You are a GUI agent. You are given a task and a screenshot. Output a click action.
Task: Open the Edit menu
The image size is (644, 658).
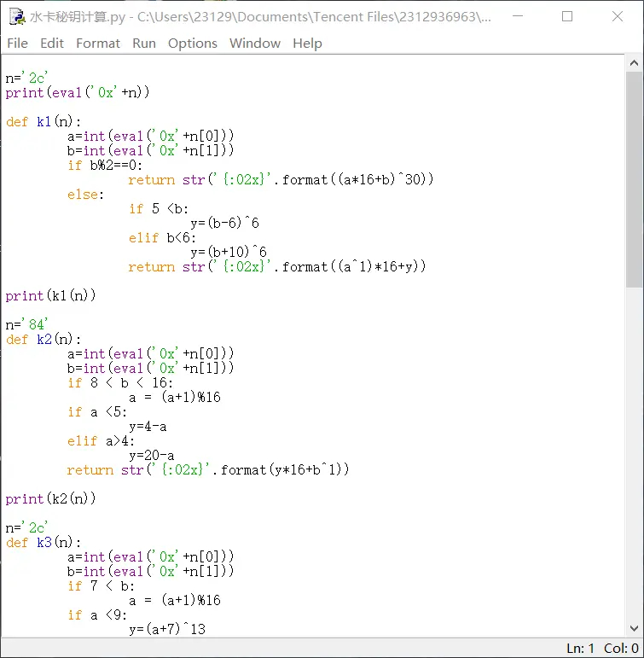coord(51,44)
